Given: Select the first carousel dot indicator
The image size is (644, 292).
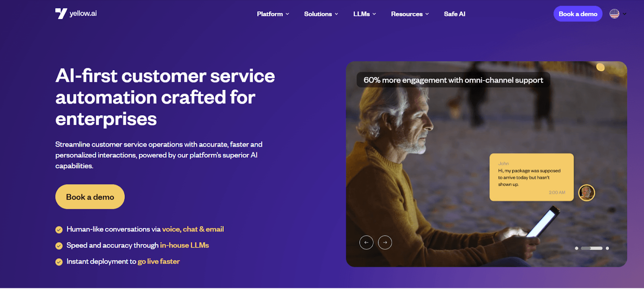Looking at the screenshot, I should coord(577,249).
